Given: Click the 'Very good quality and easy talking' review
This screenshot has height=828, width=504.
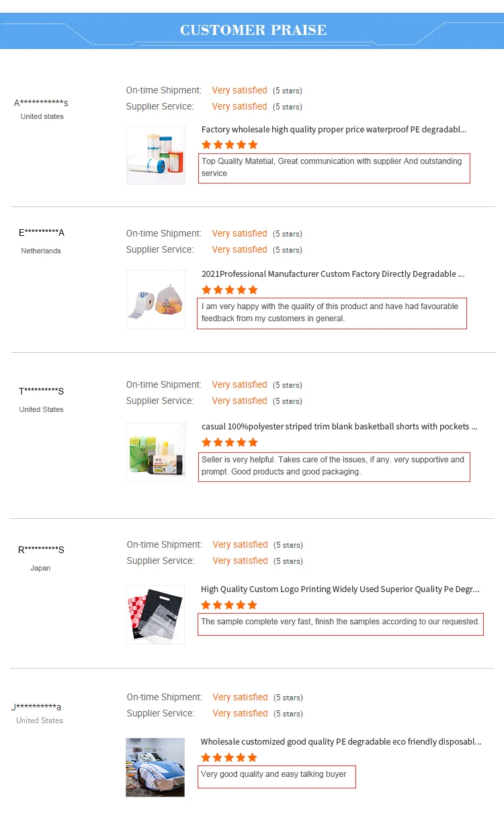Looking at the screenshot, I should click(x=276, y=775).
